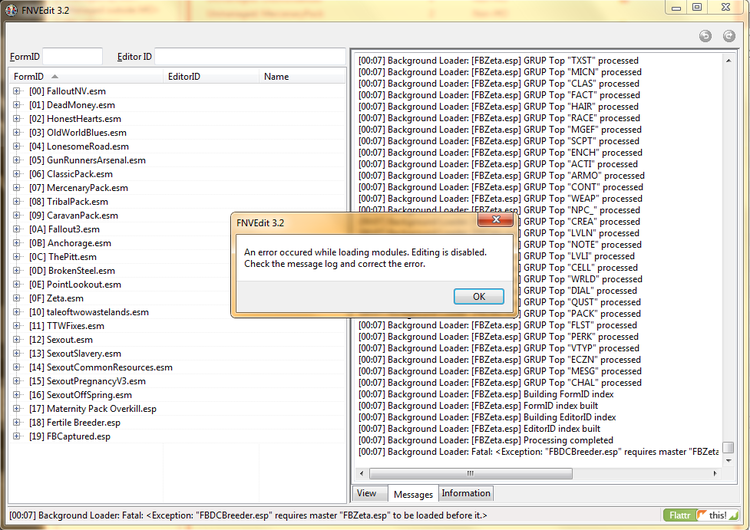Image resolution: width=750 pixels, height=530 pixels.
Task: Expand the [02] HonestHearts.esm node
Action: (17, 119)
